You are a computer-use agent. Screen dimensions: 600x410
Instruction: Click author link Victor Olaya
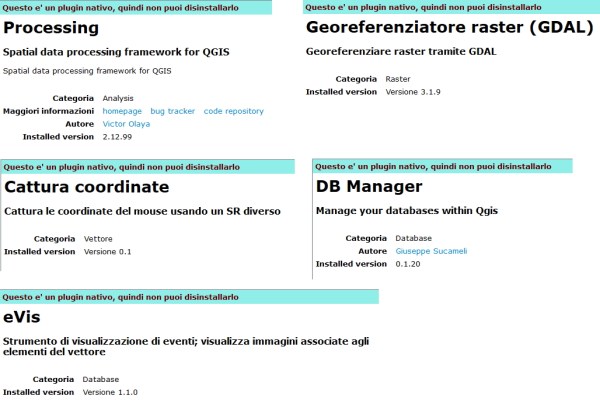pos(126,124)
